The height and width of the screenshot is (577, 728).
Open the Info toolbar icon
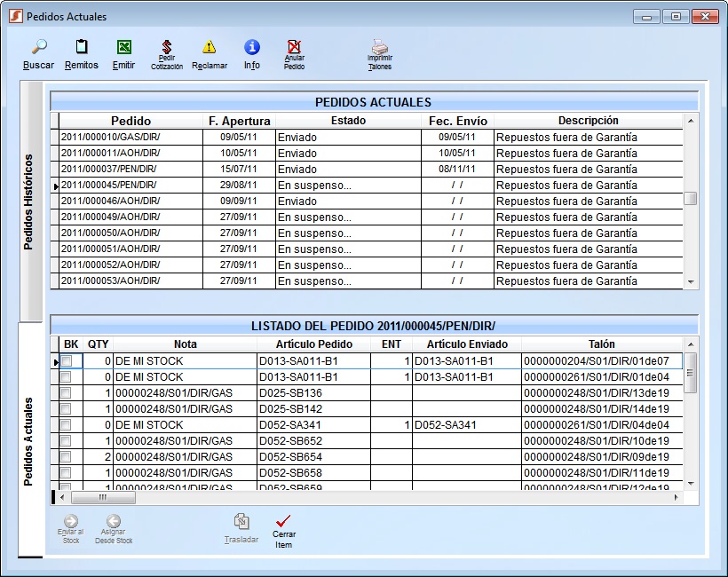(252, 48)
